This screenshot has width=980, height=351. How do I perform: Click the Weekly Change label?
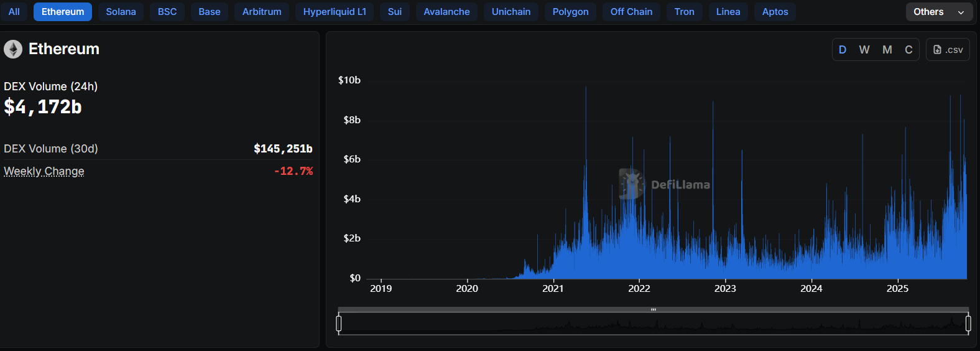click(x=44, y=171)
